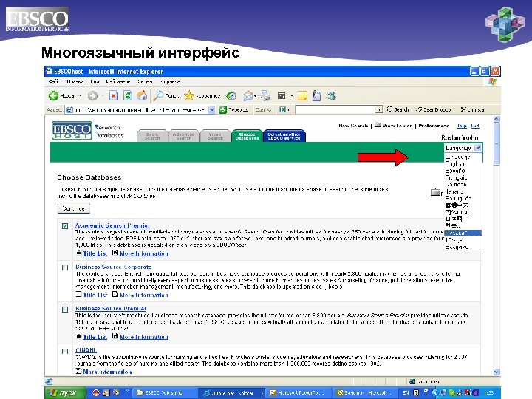Click the Home house icon
This screenshot has height=399, width=532.
coord(142,95)
